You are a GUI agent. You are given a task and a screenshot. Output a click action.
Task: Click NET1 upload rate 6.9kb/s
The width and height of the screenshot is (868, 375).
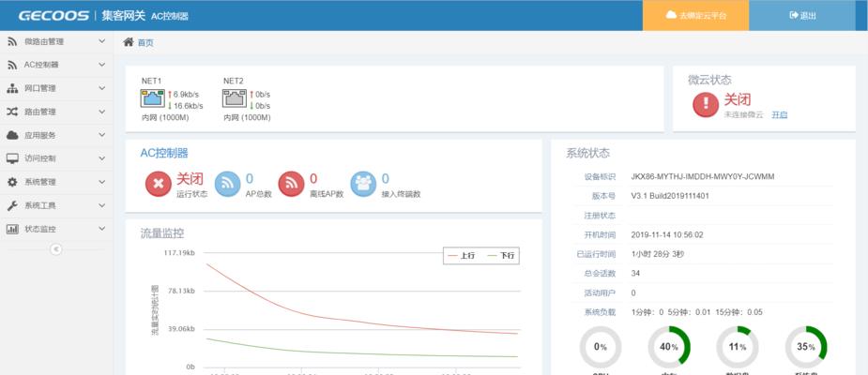[x=186, y=94]
